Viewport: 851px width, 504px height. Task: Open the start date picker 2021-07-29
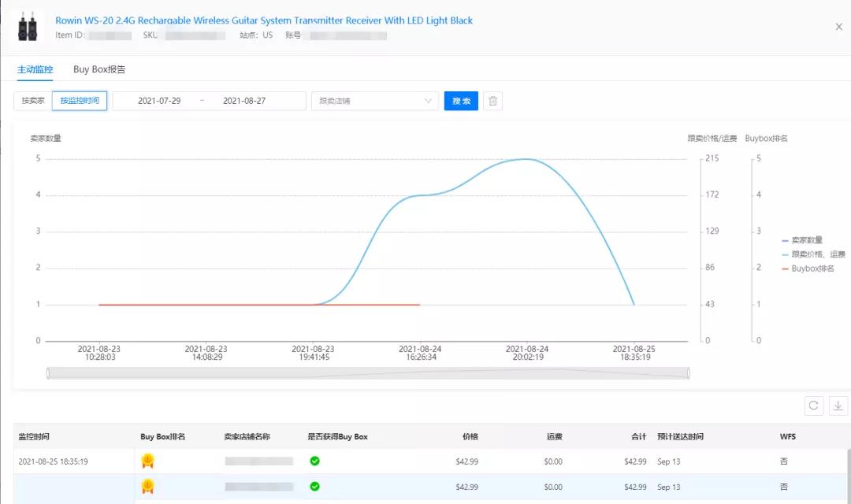159,101
